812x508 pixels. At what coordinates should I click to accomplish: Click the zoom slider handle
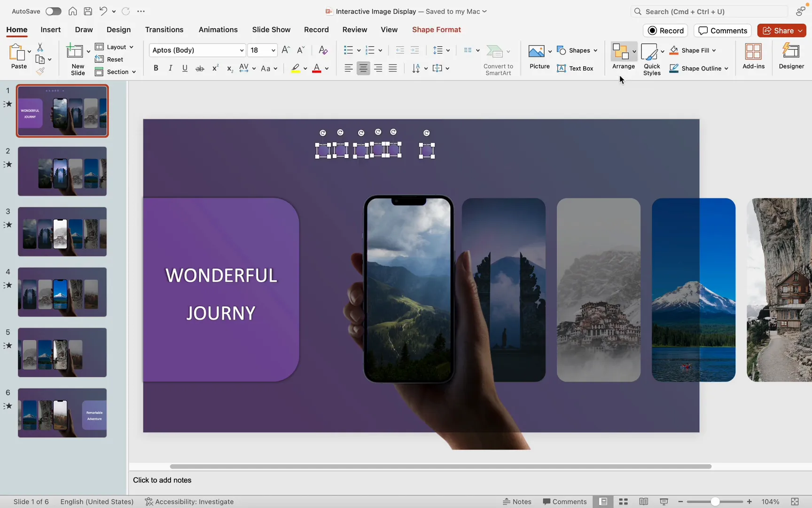point(715,502)
